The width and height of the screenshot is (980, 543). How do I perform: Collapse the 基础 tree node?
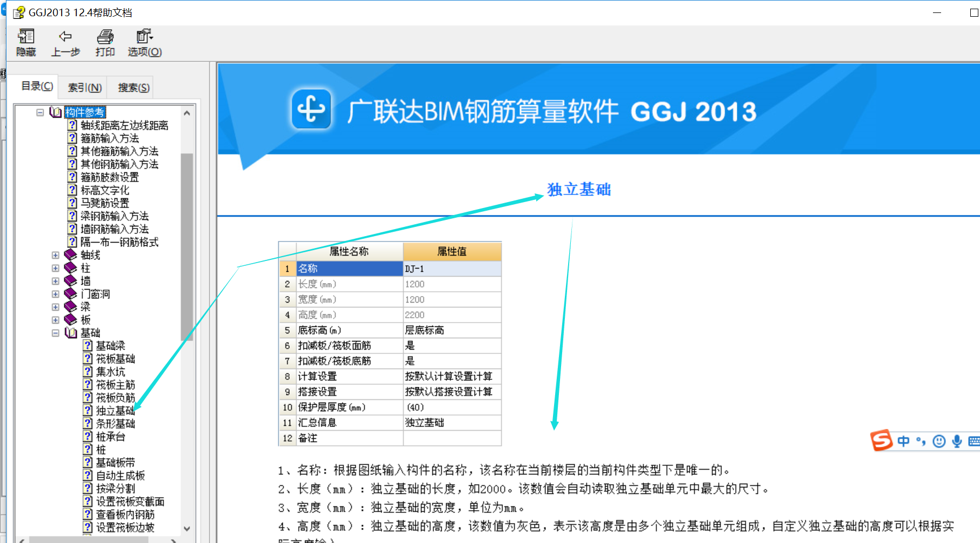[56, 333]
